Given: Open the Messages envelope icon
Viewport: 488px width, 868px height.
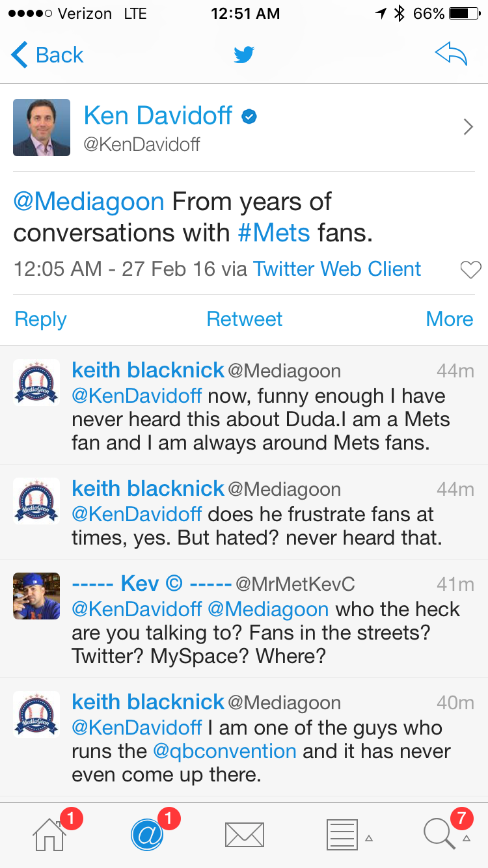Looking at the screenshot, I should [x=244, y=835].
